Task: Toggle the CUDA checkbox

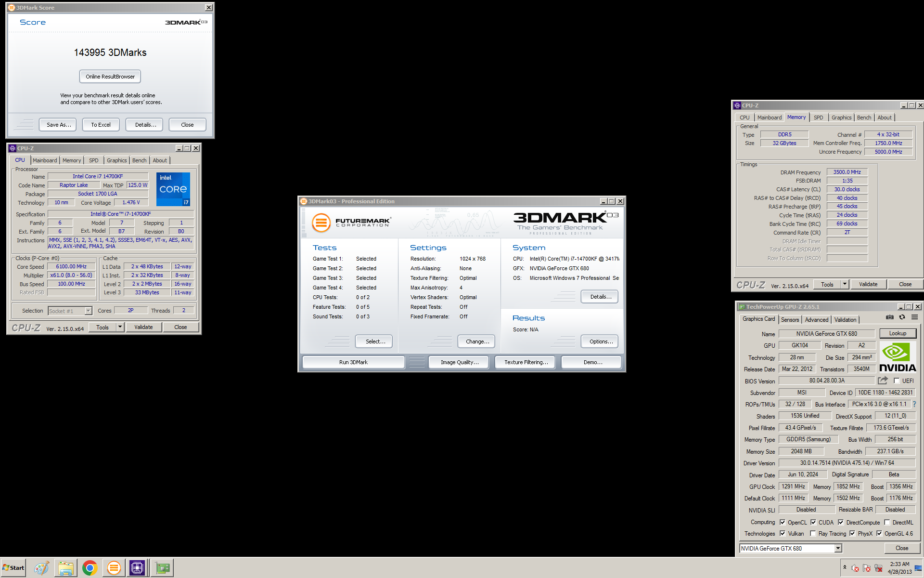Action: pos(813,522)
